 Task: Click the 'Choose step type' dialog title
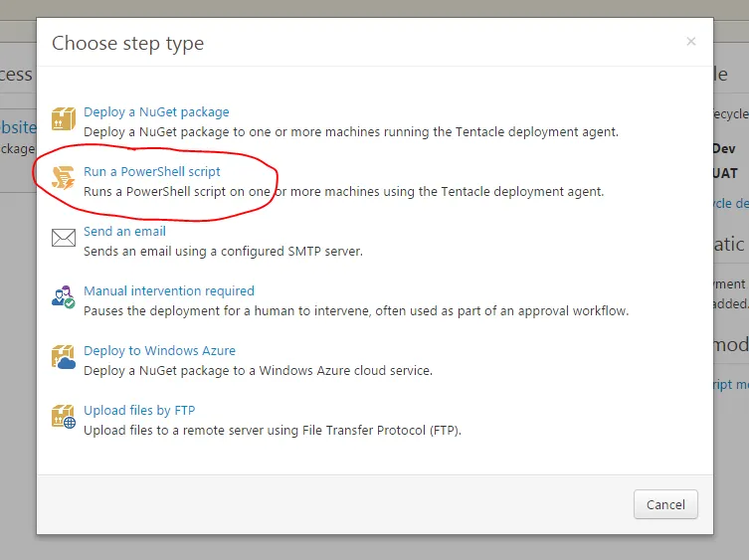[x=127, y=43]
